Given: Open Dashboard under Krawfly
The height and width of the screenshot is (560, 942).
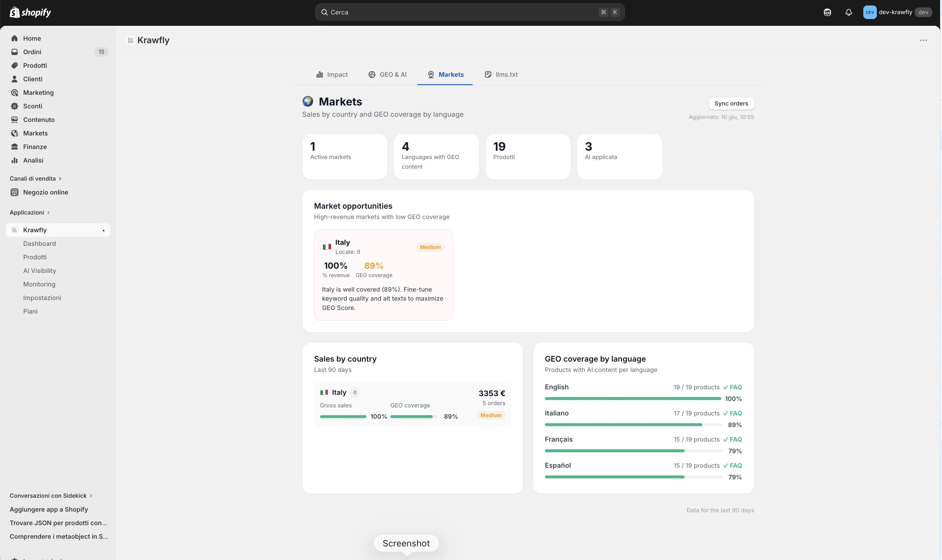Looking at the screenshot, I should 39,244.
